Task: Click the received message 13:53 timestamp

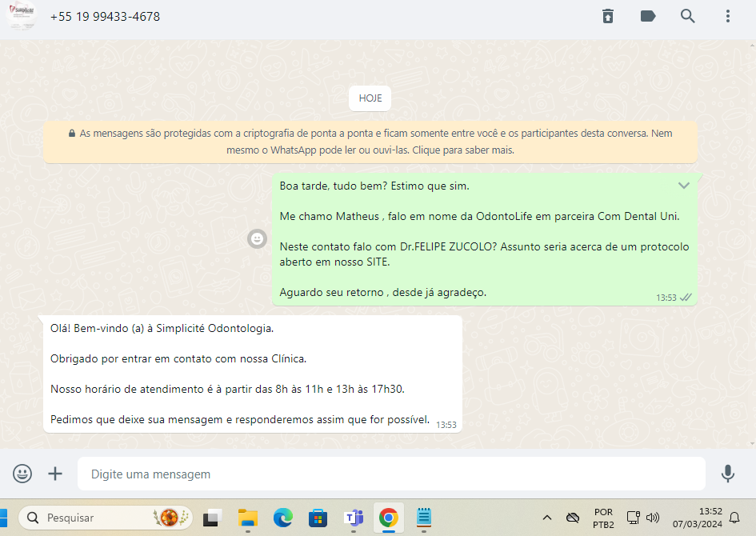Action: pyautogui.click(x=446, y=425)
